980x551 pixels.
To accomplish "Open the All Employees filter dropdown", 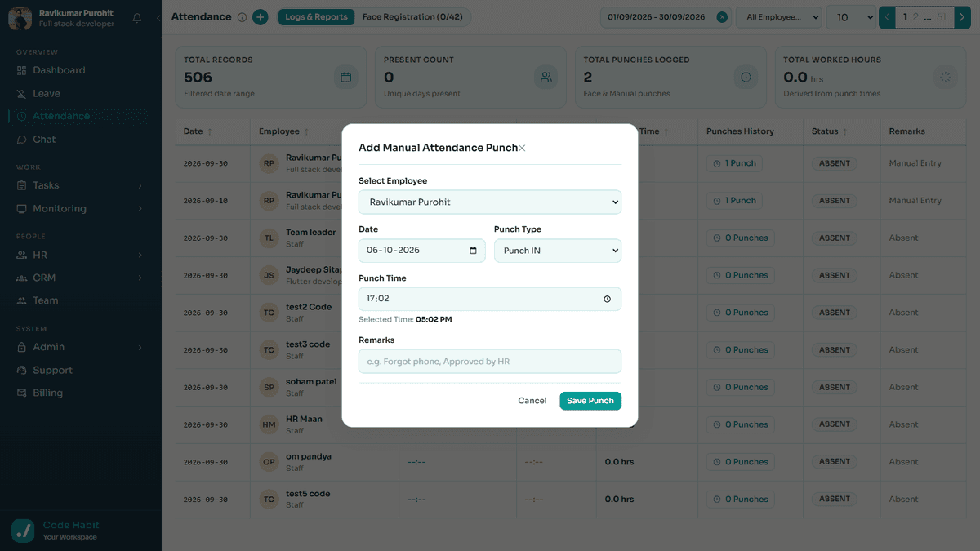I will (x=779, y=17).
